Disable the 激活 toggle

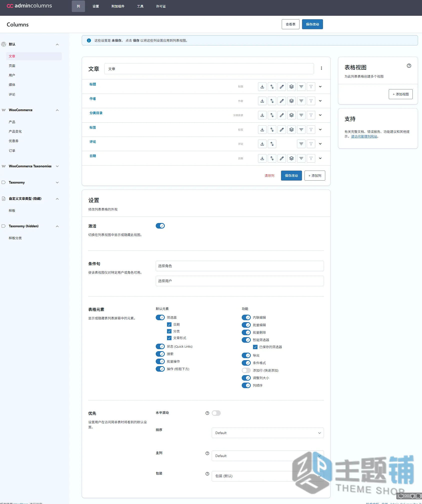point(160,226)
